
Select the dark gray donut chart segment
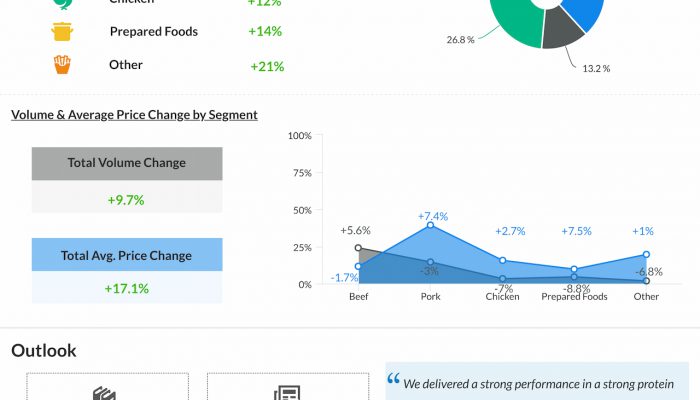(x=563, y=33)
